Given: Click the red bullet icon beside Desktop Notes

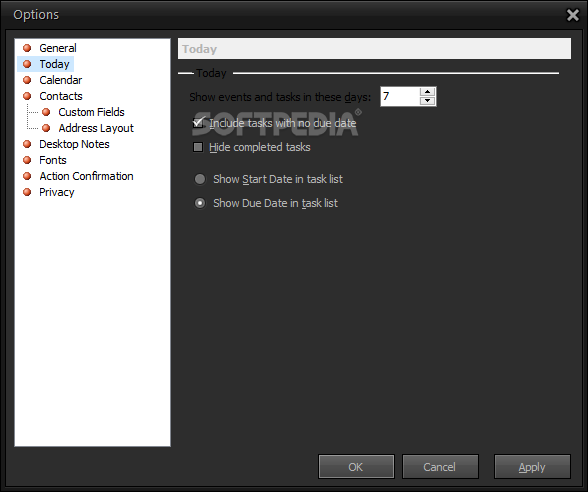Looking at the screenshot, I should click(27, 144).
